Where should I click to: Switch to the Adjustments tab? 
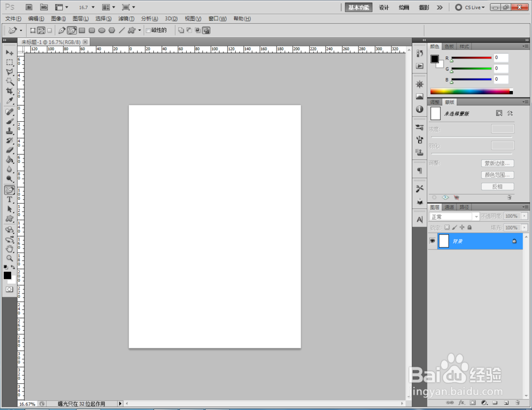click(x=435, y=102)
